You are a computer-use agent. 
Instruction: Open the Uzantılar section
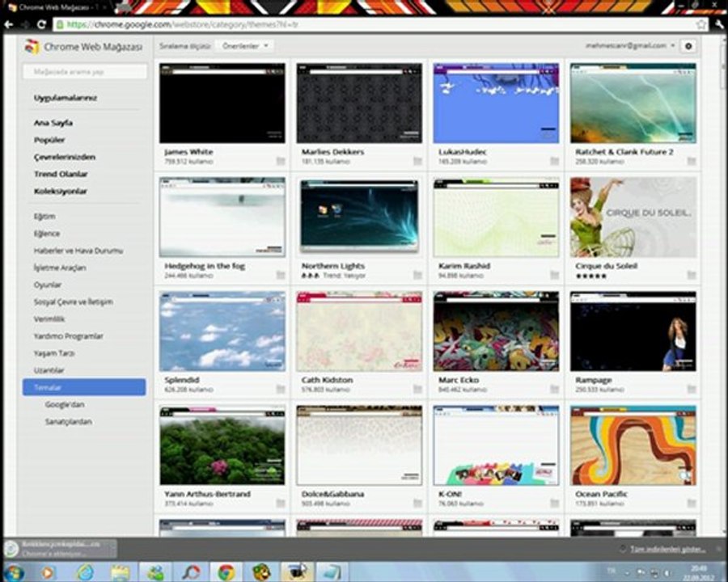click(x=49, y=370)
